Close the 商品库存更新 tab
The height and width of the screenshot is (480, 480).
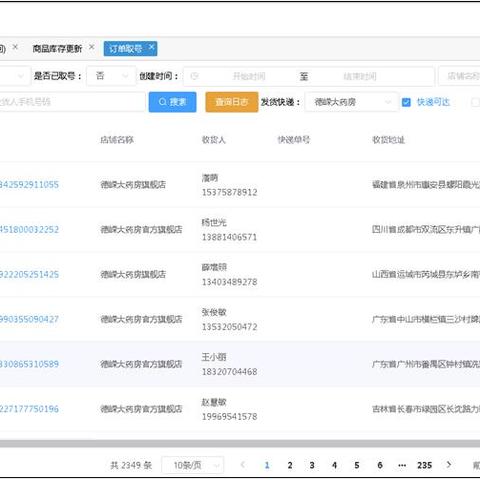click(91, 47)
